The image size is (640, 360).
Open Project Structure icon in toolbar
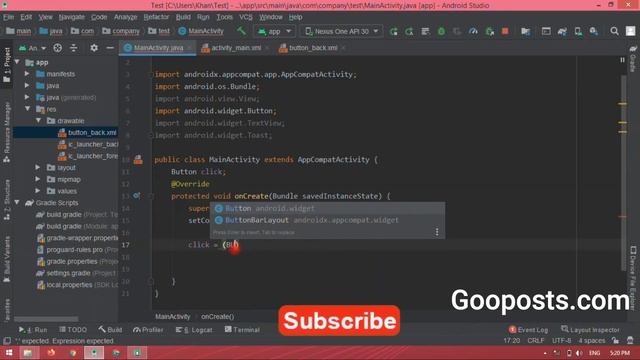(x=526, y=31)
